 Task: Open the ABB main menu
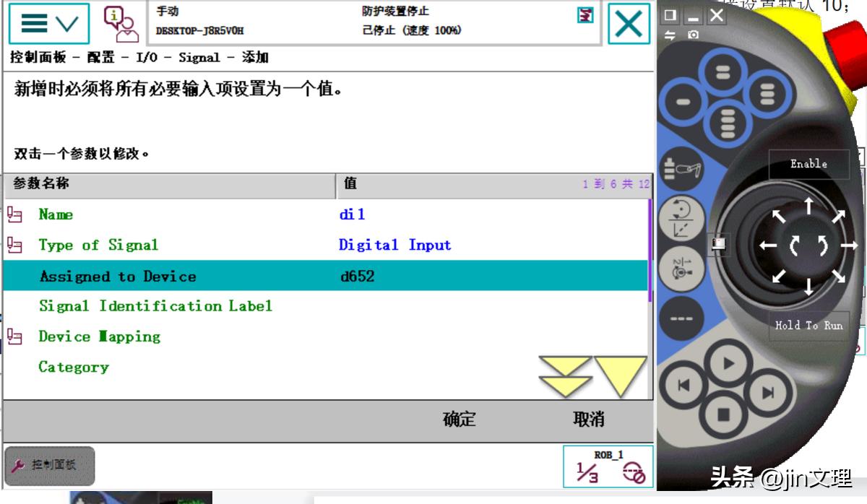click(33, 23)
